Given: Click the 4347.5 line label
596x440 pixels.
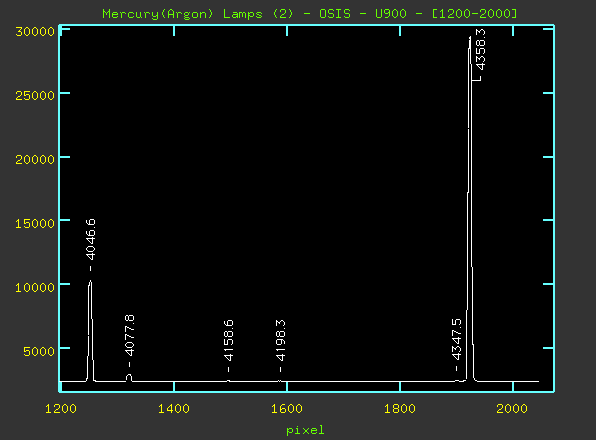Looking at the screenshot, I should pyautogui.click(x=457, y=339).
